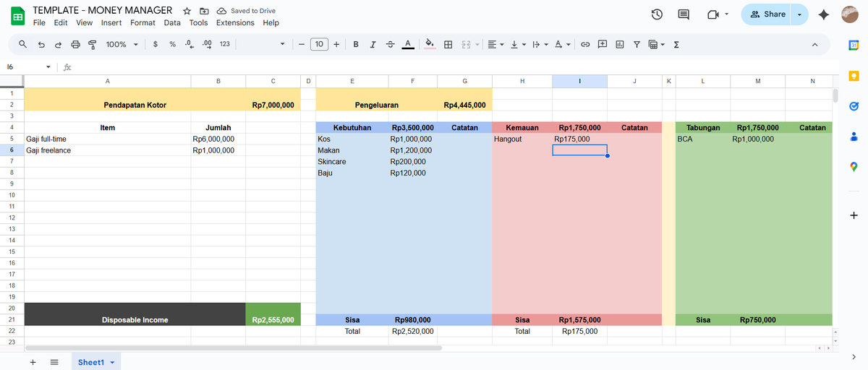
Task: Toggle italic formatting
Action: click(373, 44)
